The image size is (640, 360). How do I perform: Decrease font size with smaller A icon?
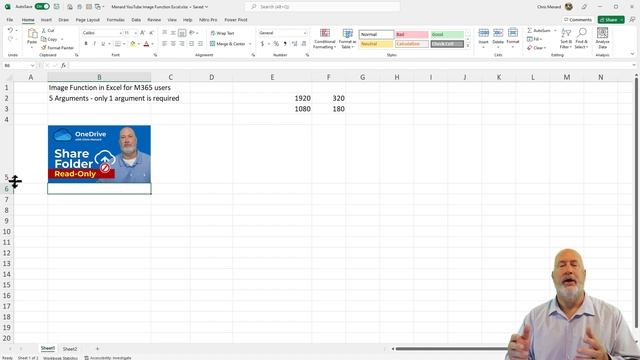(x=151, y=33)
